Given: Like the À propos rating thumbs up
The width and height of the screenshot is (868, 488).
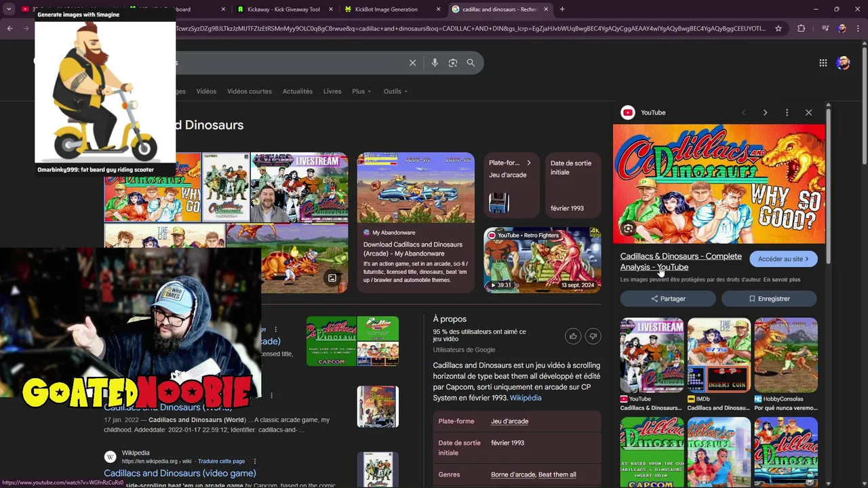Looking at the screenshot, I should point(574,336).
